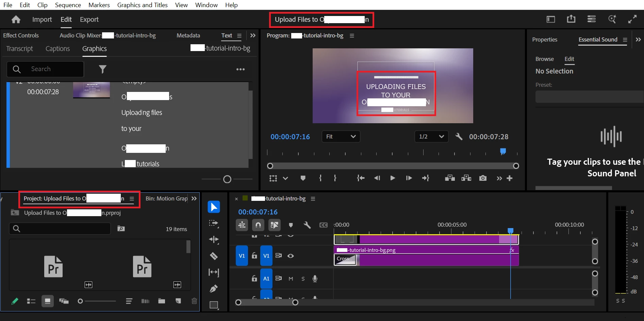644x321 pixels.
Task: Filter the Graphics list with funnel icon
Action: 102,69
